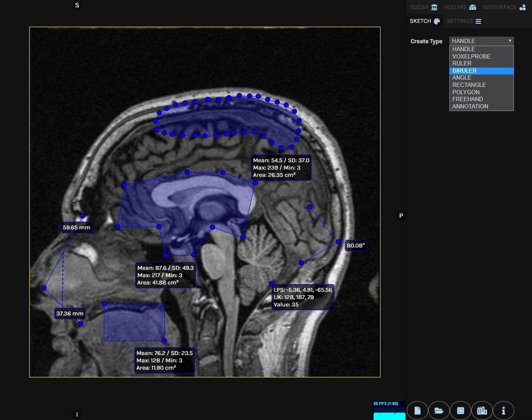Select the SKETCH tab
532x420 pixels.
pyautogui.click(x=425, y=21)
